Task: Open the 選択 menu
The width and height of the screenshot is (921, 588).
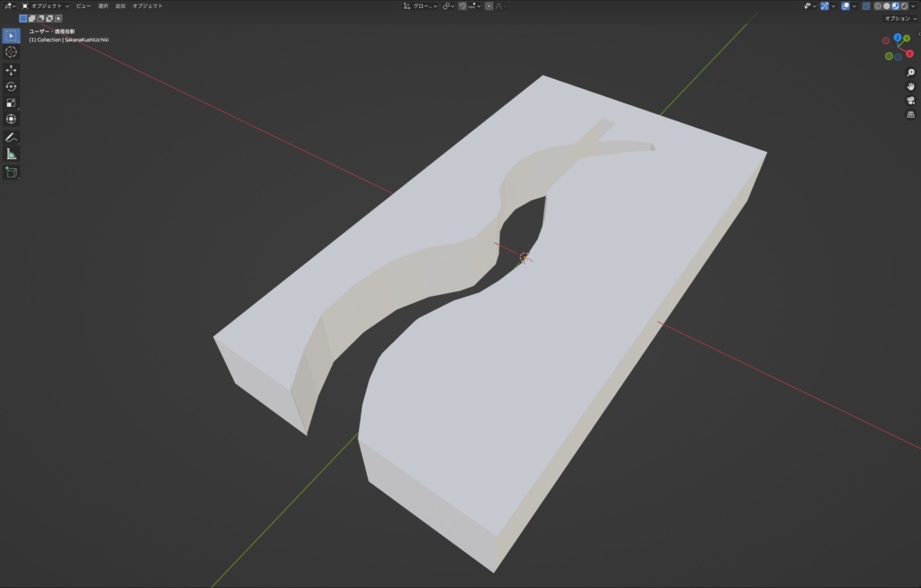Action: pyautogui.click(x=103, y=6)
